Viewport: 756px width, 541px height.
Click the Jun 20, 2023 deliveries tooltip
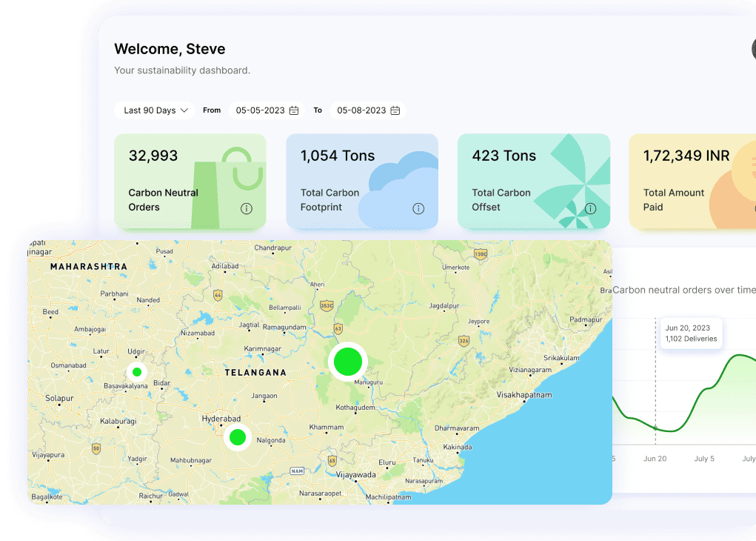point(691,333)
